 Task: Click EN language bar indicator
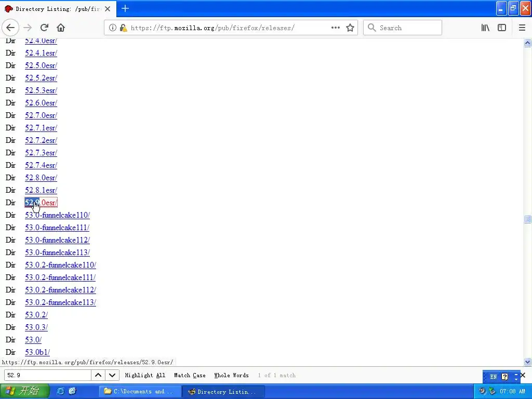point(494,377)
